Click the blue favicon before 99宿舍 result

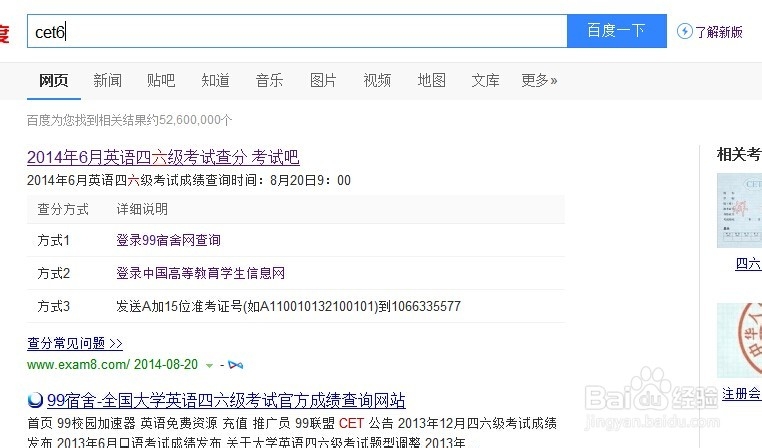click(x=35, y=400)
